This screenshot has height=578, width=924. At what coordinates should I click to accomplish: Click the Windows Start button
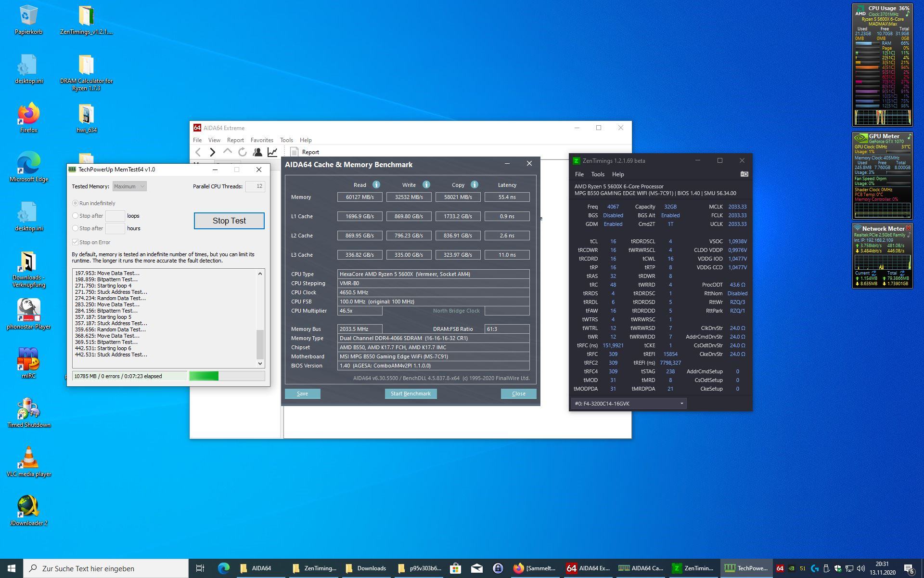click(12, 568)
